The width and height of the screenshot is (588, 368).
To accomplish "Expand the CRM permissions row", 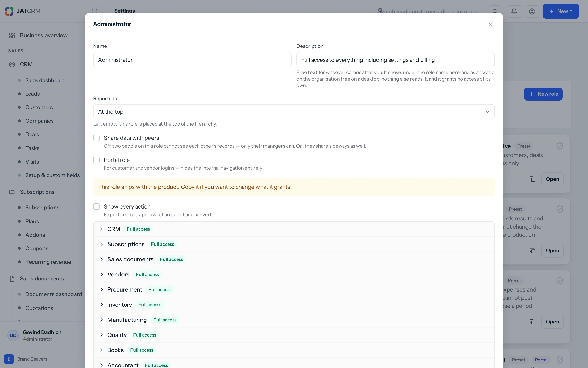I will pos(294,229).
